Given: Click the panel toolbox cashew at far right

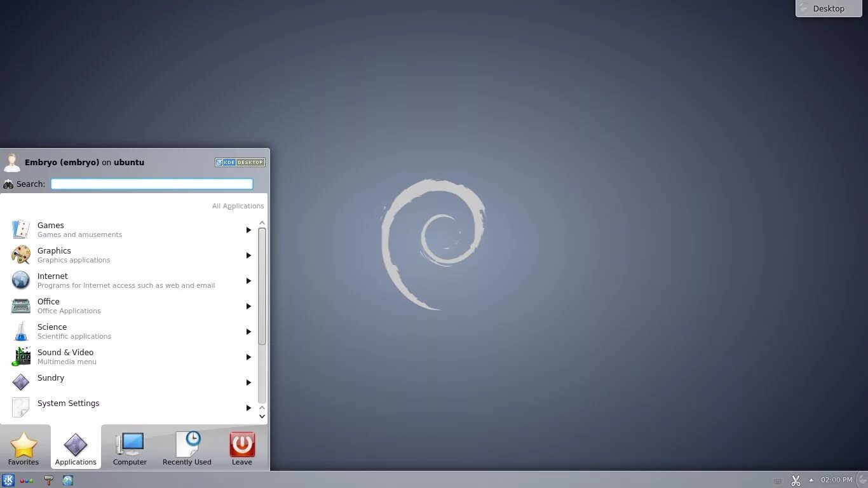Looking at the screenshot, I should [x=862, y=480].
